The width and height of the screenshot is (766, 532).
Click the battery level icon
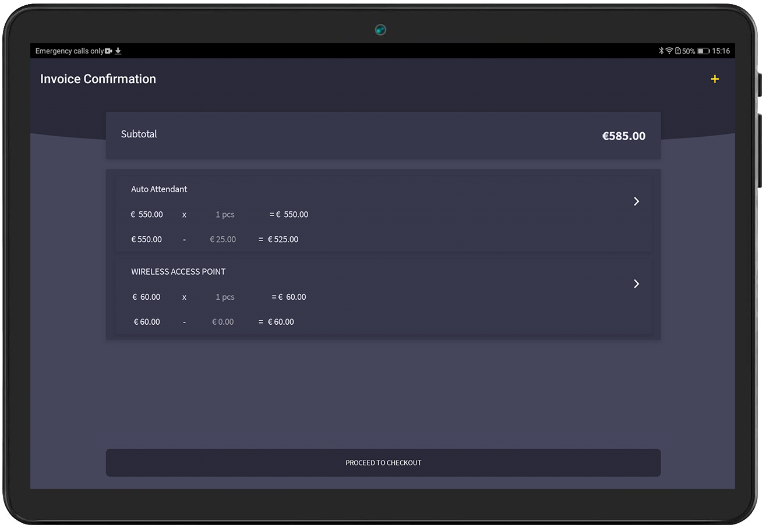(703, 51)
